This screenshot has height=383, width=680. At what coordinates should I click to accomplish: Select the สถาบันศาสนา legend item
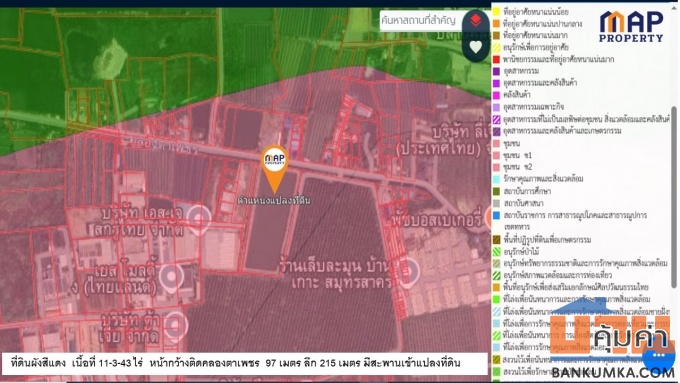518,203
